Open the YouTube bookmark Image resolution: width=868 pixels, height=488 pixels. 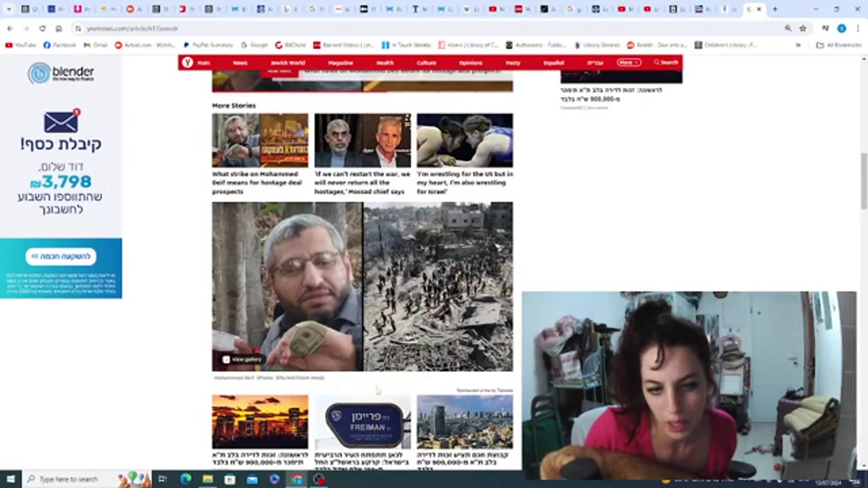(20, 45)
